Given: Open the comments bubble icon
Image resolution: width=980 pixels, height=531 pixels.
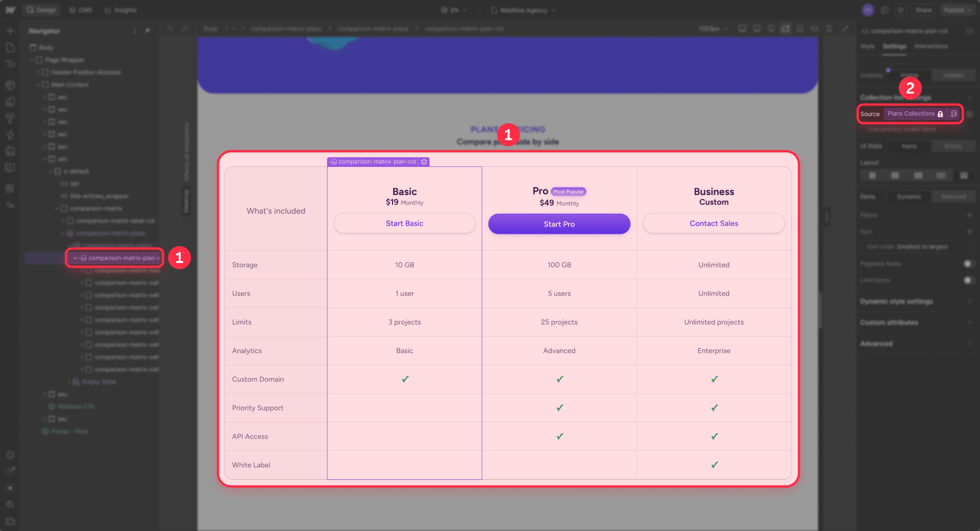Looking at the screenshot, I should pos(885,10).
